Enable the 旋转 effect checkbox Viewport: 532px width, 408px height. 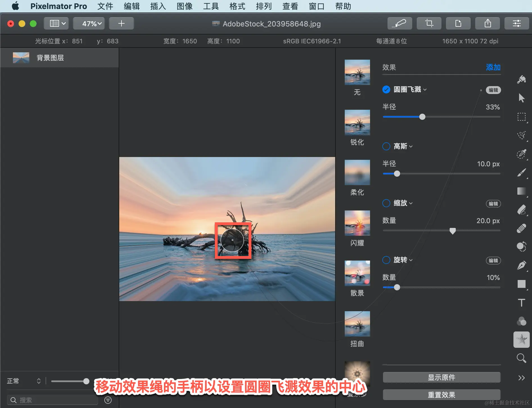386,260
